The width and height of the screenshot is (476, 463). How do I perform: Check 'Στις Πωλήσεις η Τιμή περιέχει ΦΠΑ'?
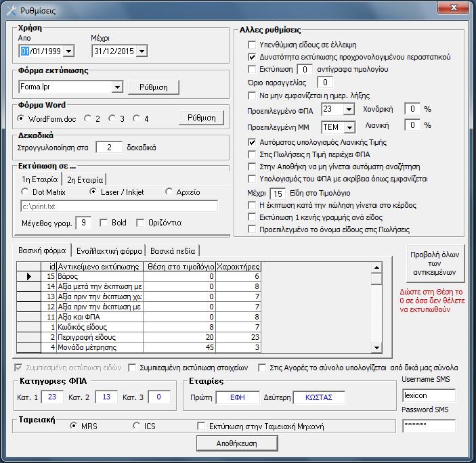pyautogui.click(x=252, y=154)
